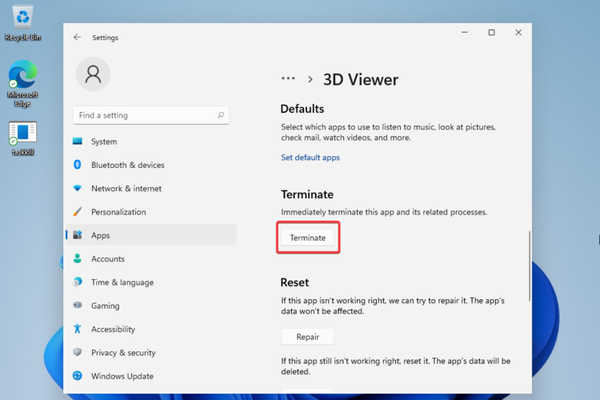This screenshot has width=600, height=400.
Task: Open Network & internet wifi icon
Action: [x=77, y=188]
